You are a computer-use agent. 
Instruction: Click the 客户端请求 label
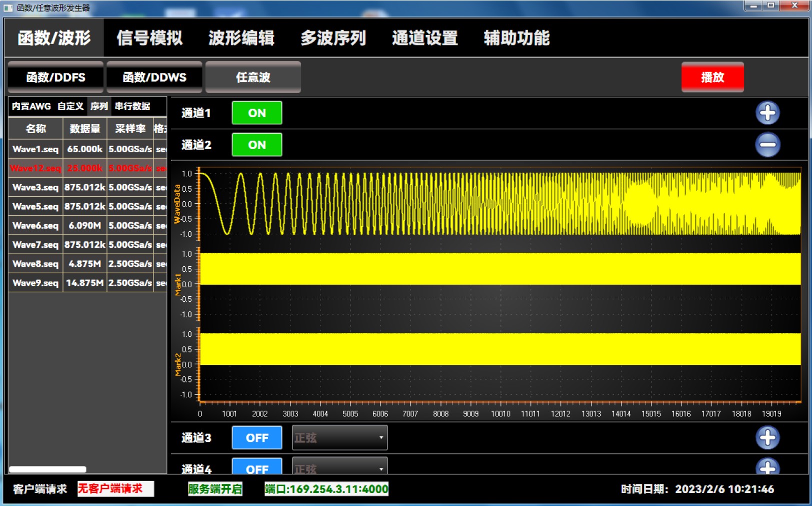(x=40, y=489)
